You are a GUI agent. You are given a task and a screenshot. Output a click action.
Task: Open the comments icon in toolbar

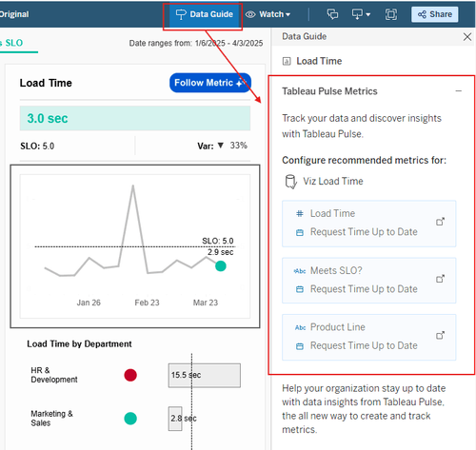(x=332, y=14)
